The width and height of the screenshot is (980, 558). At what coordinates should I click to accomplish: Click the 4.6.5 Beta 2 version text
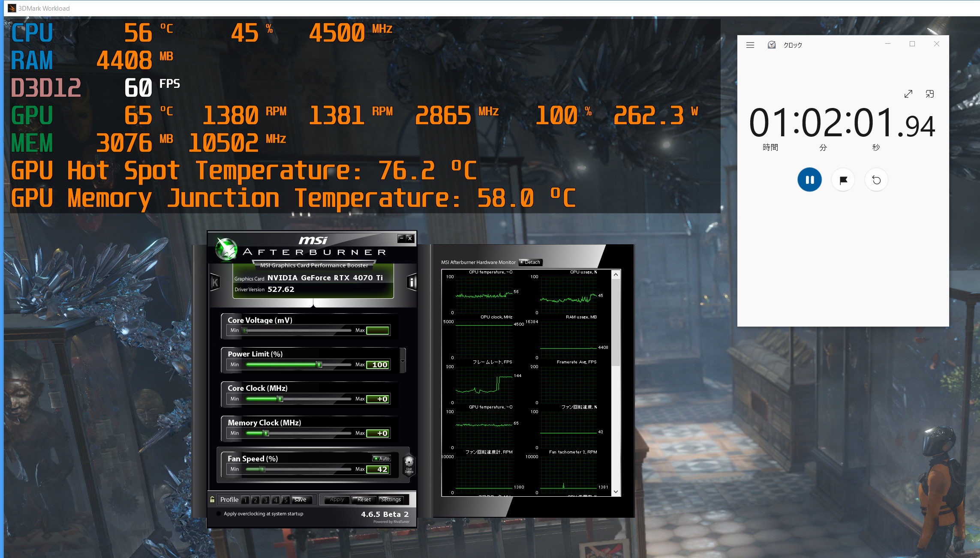[385, 514]
